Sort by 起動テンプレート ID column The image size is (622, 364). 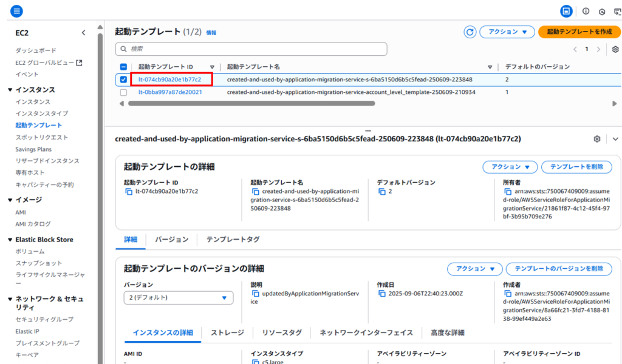tap(212, 67)
